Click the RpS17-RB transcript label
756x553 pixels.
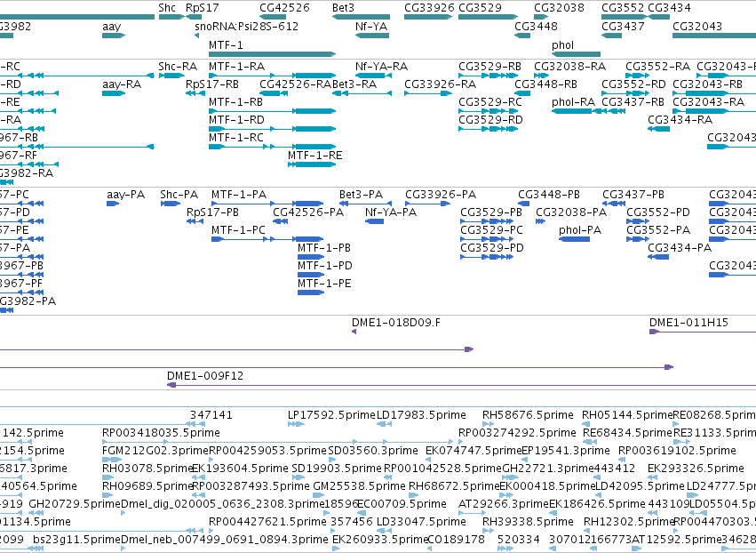click(x=212, y=84)
